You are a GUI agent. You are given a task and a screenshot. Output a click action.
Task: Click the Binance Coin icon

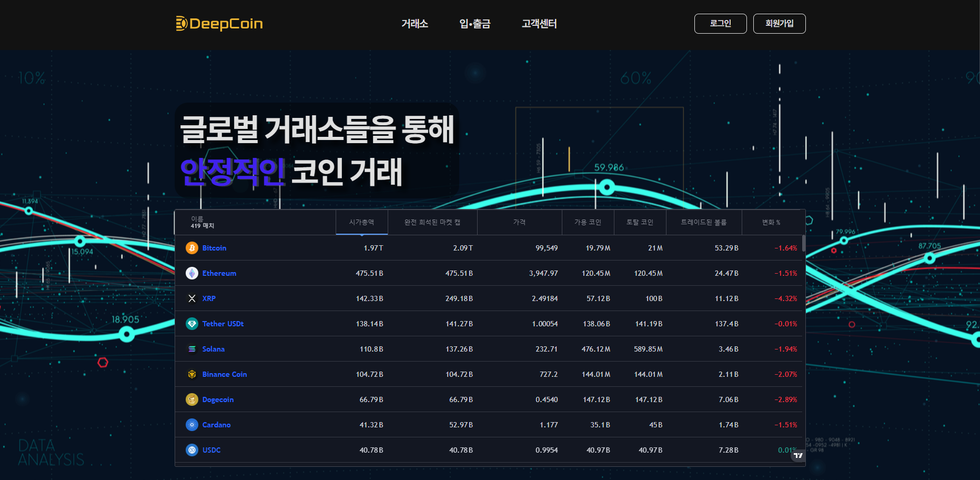click(192, 374)
